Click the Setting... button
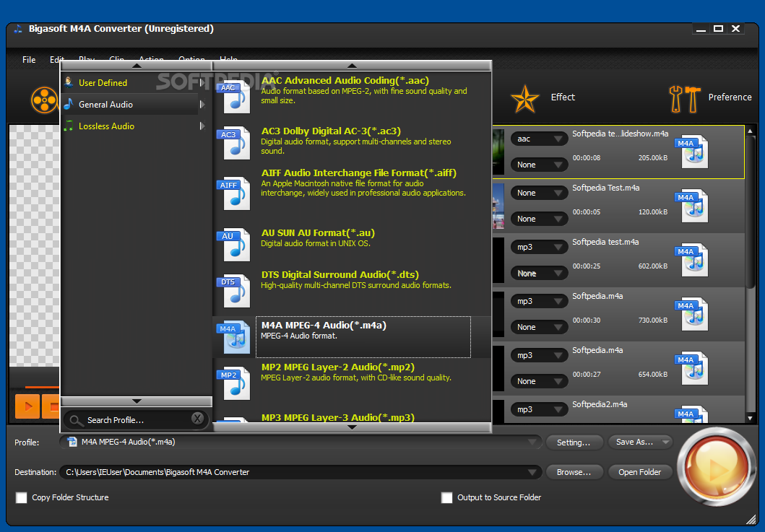 click(574, 442)
